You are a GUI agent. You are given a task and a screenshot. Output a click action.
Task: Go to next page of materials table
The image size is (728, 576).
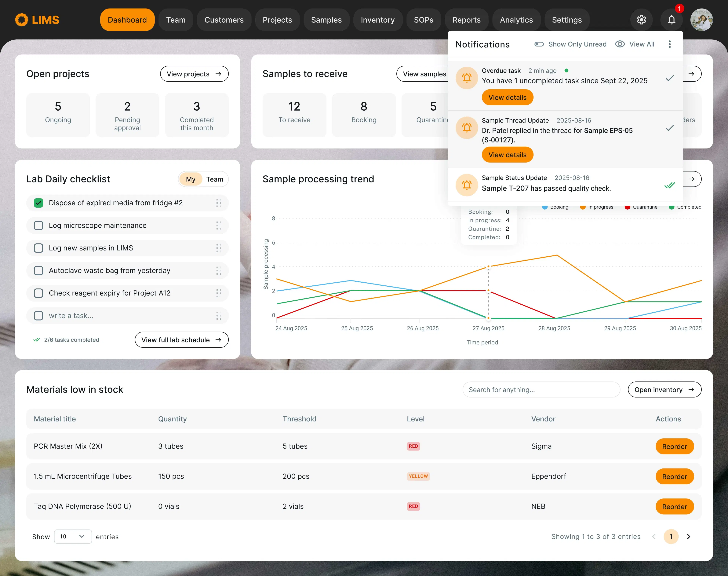click(x=688, y=536)
